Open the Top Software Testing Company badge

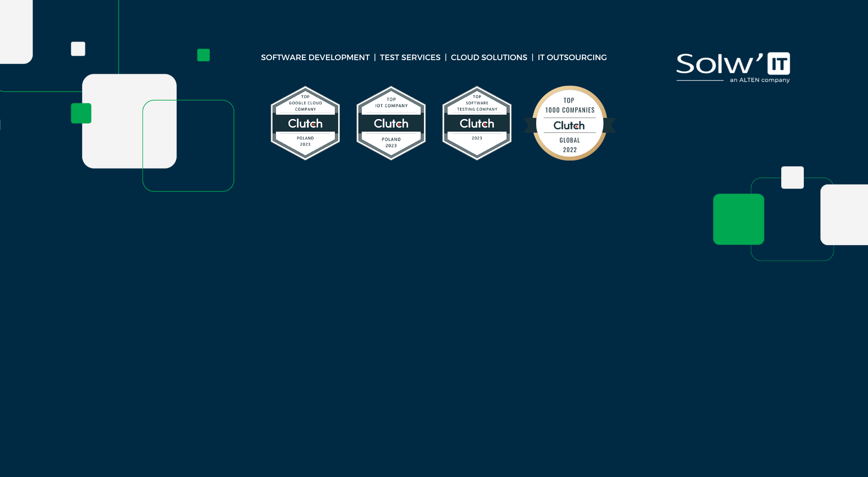pos(477,123)
